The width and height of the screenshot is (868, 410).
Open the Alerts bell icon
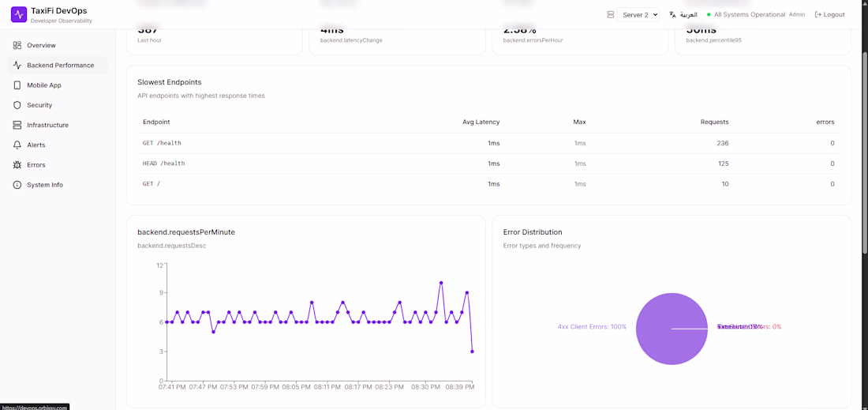(17, 145)
